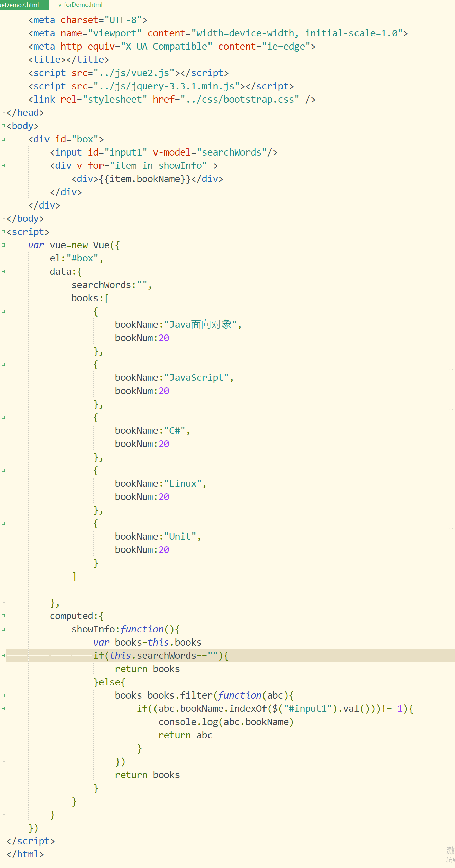Click the el:"#box" line
Image resolution: width=455 pixels, height=868 pixels.
(x=76, y=258)
